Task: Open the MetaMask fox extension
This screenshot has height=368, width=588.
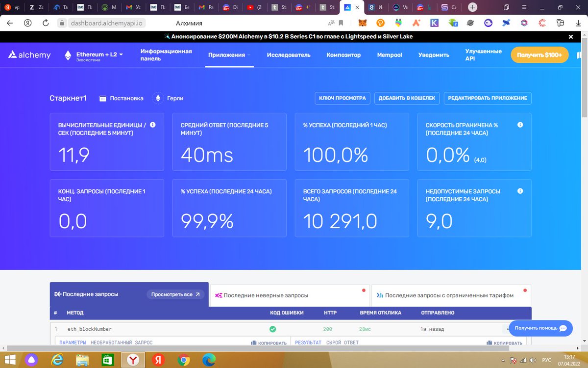Action: point(362,23)
